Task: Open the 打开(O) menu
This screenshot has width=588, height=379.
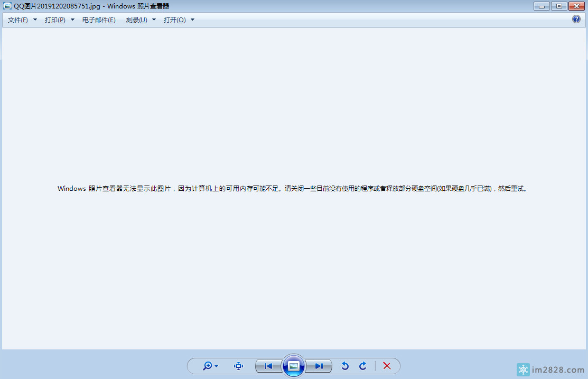Action: click(174, 20)
